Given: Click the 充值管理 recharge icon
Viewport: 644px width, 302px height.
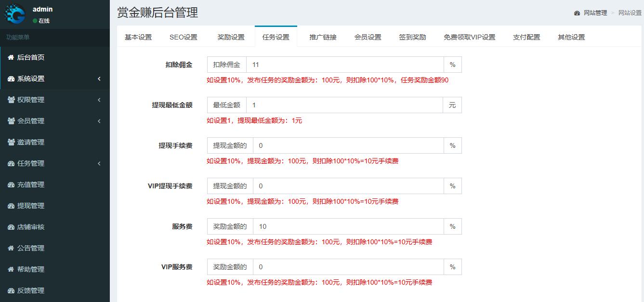Looking at the screenshot, I should [10, 184].
